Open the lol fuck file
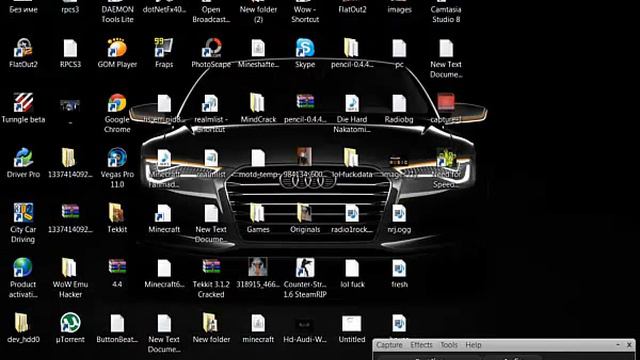This screenshot has height=360, width=640. 351,268
